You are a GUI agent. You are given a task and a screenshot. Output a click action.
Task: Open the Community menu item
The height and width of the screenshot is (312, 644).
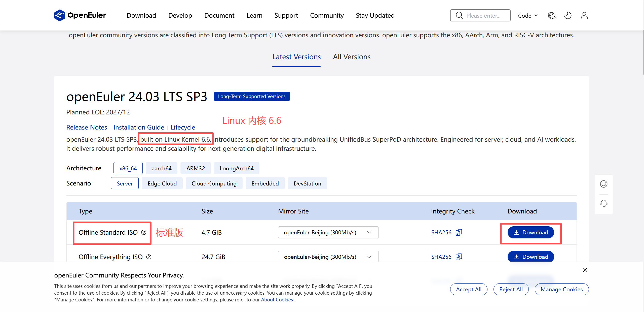tap(327, 16)
